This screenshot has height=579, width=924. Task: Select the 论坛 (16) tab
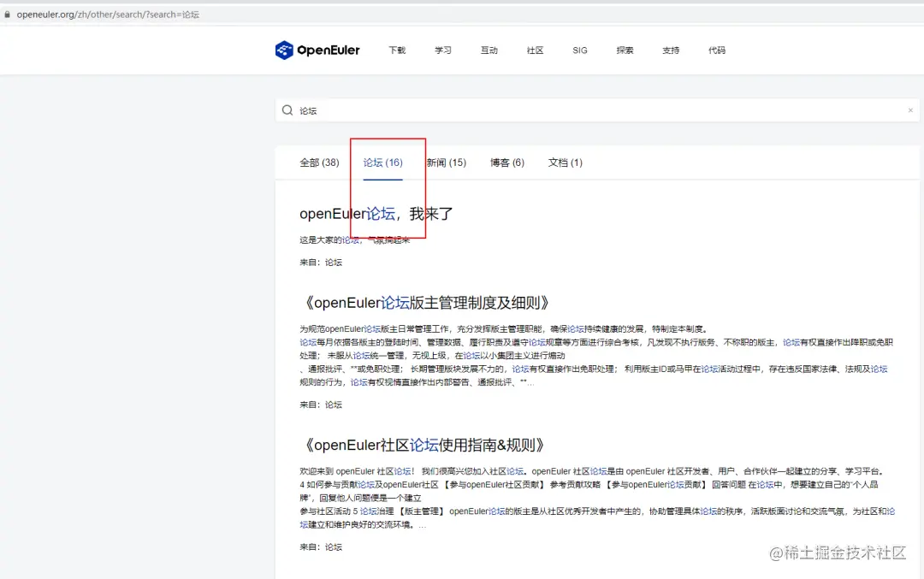pos(385,162)
